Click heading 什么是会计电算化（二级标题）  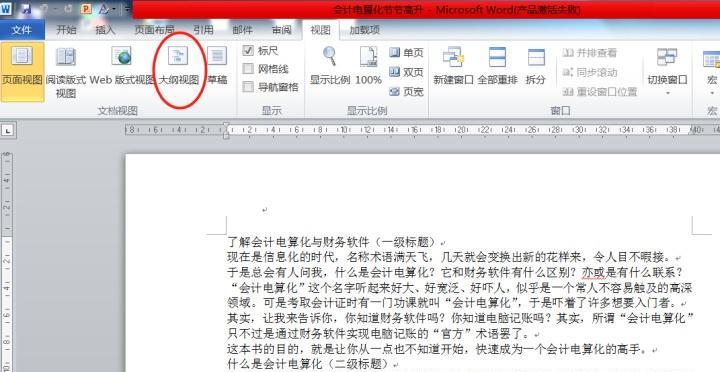tap(310, 364)
